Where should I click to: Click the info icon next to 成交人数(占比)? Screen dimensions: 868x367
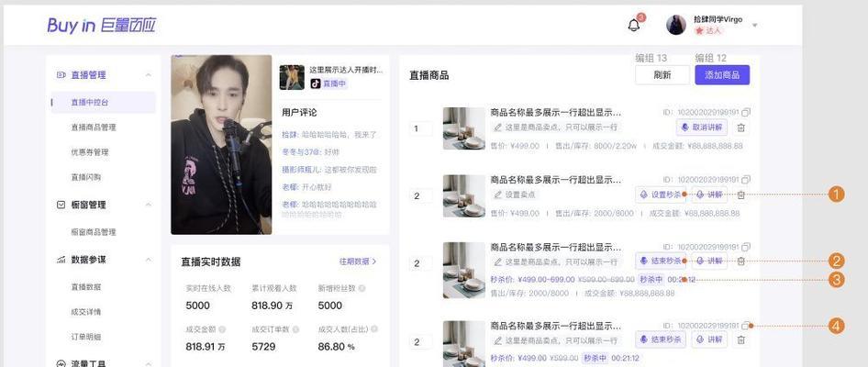click(374, 329)
